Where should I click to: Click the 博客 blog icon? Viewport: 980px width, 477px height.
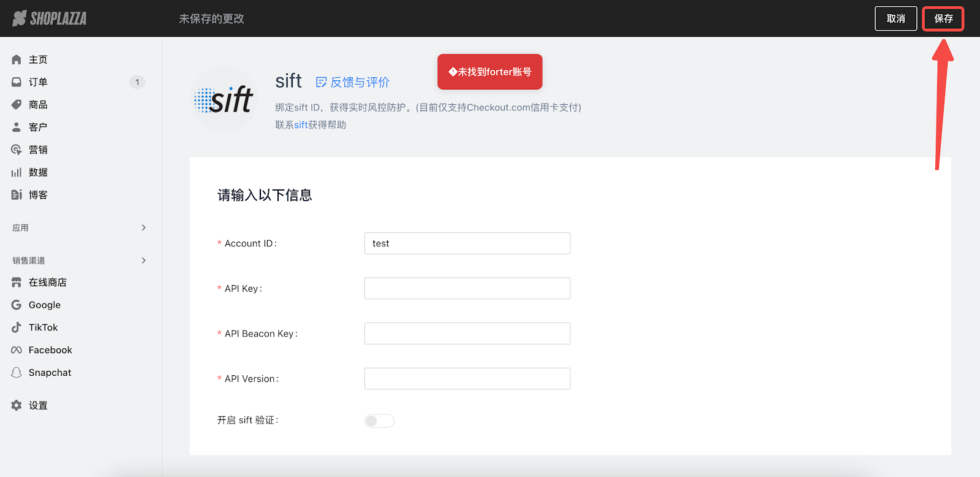tap(17, 195)
